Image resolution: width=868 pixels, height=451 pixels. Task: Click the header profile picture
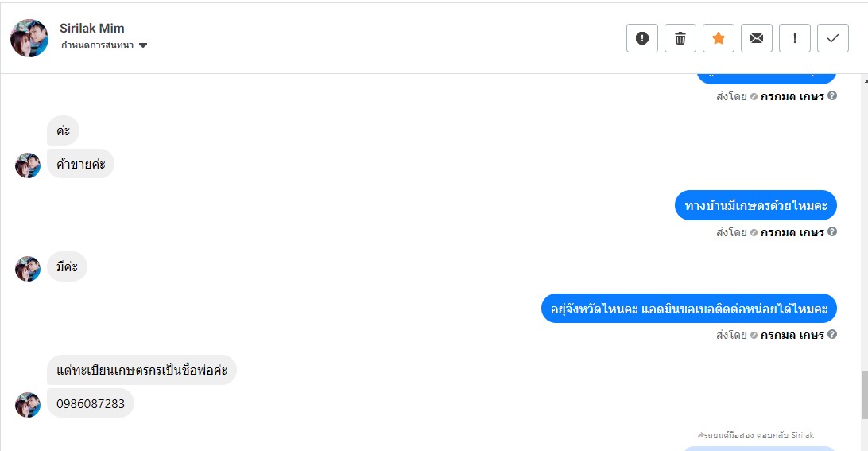click(x=29, y=38)
